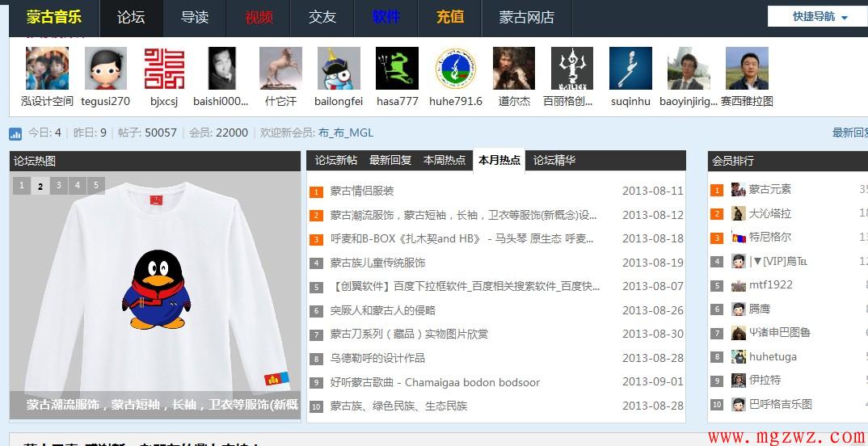The image size is (868, 446).
Task: Switch to the 论坛新帖 tab
Action: pyautogui.click(x=336, y=161)
